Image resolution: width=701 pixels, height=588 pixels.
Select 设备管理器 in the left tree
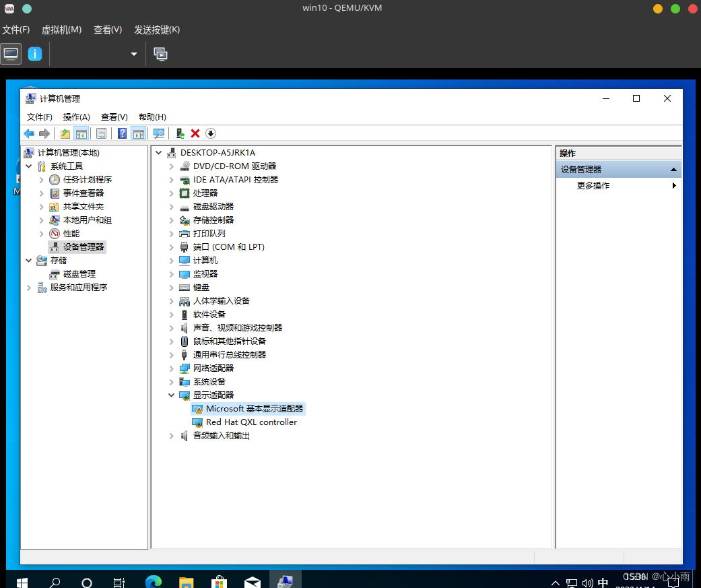click(x=83, y=247)
